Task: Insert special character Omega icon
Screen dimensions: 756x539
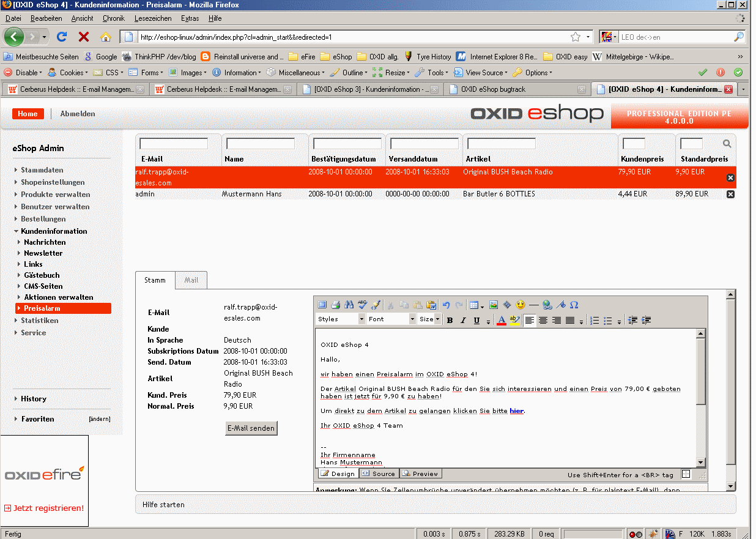Action: 574,305
